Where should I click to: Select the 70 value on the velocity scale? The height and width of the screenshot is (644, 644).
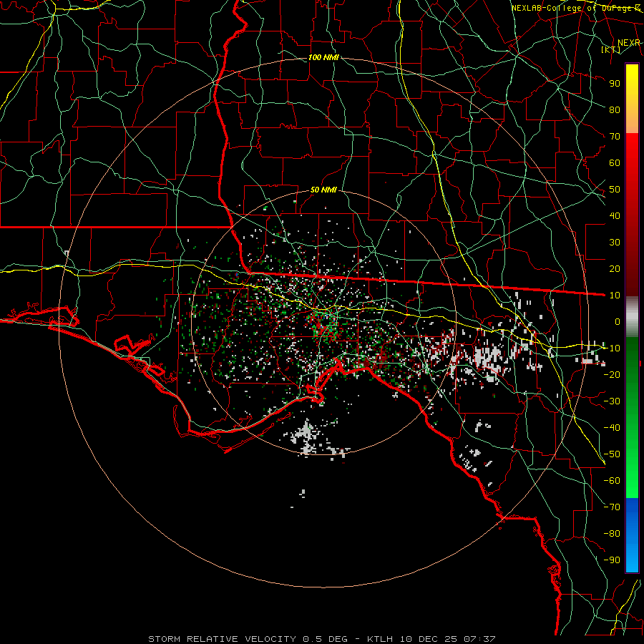point(615,137)
